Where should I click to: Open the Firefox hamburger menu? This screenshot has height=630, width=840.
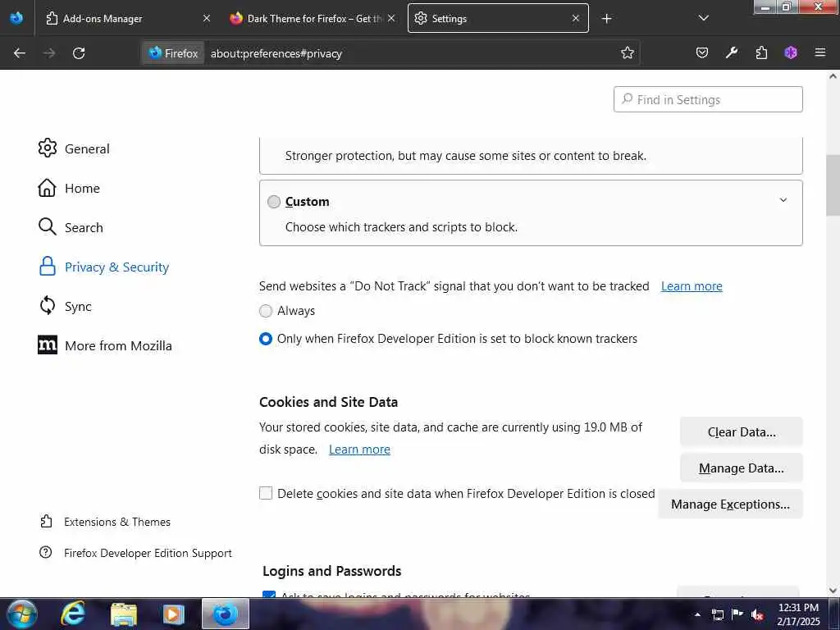[x=820, y=52]
